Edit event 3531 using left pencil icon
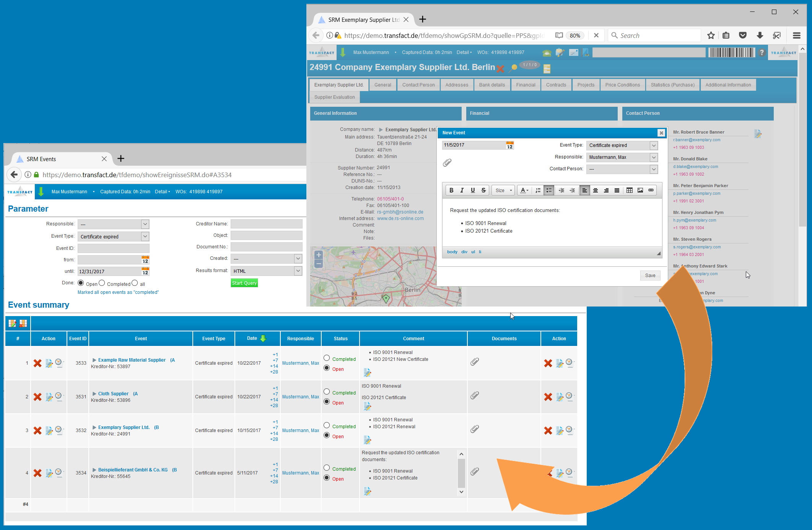 pyautogui.click(x=49, y=397)
